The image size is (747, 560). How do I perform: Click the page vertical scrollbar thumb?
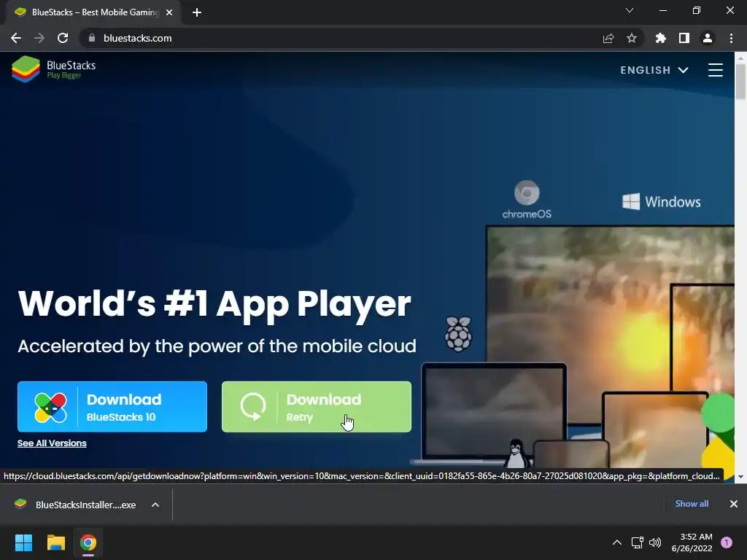pyautogui.click(x=740, y=81)
